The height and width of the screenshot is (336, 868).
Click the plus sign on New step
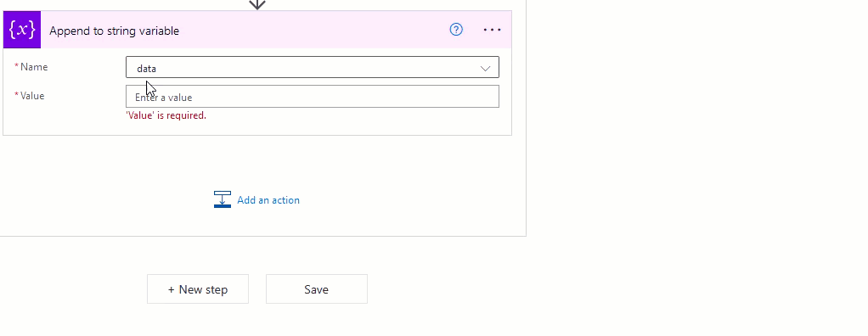point(171,289)
